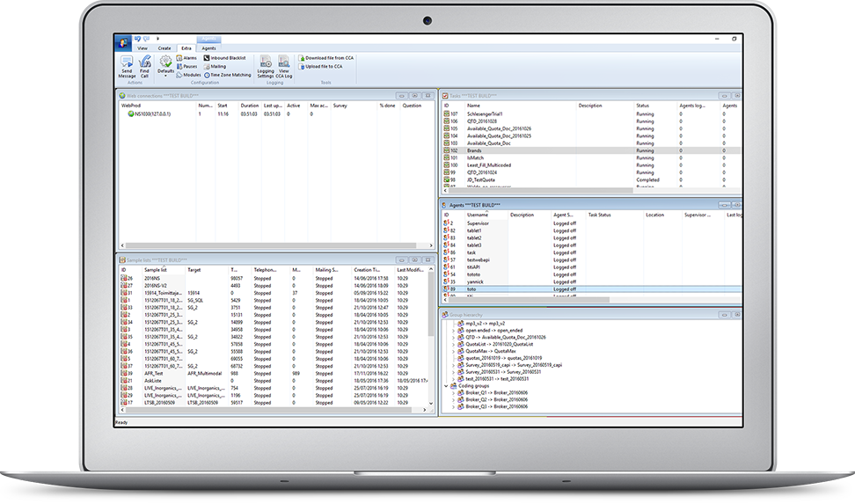Screen dimensions: 855x504
Task: Open the Pauses configuration
Action: (187, 66)
